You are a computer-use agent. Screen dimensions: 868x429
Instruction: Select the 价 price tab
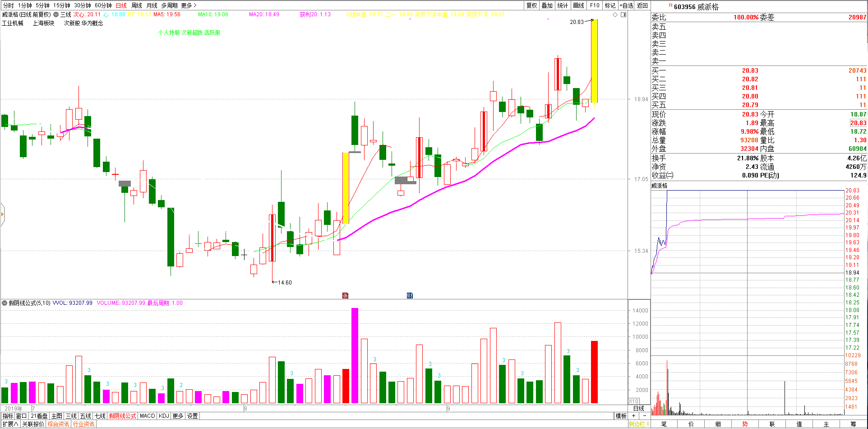coord(691,424)
